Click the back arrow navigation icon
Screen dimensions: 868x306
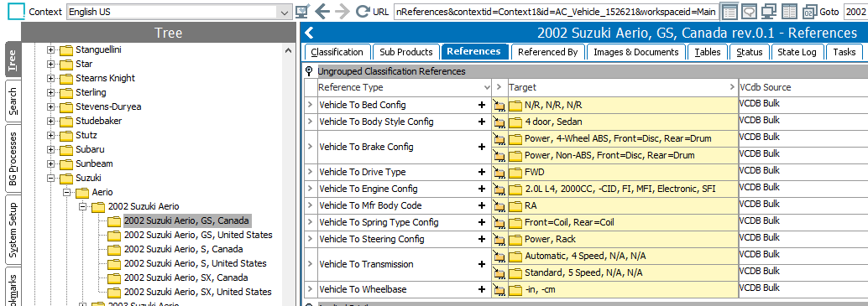(x=322, y=11)
